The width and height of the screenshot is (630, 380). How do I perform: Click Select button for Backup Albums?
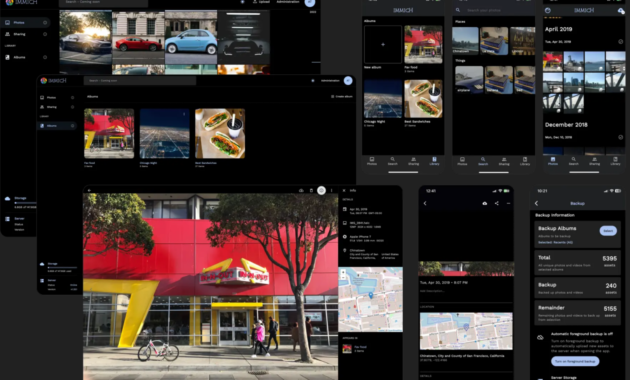tap(608, 231)
